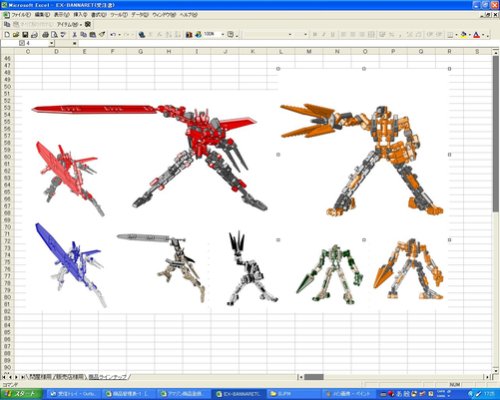This screenshot has height=400, width=500.
Task: Open the Chart Wizard icon
Action: (x=189, y=34)
